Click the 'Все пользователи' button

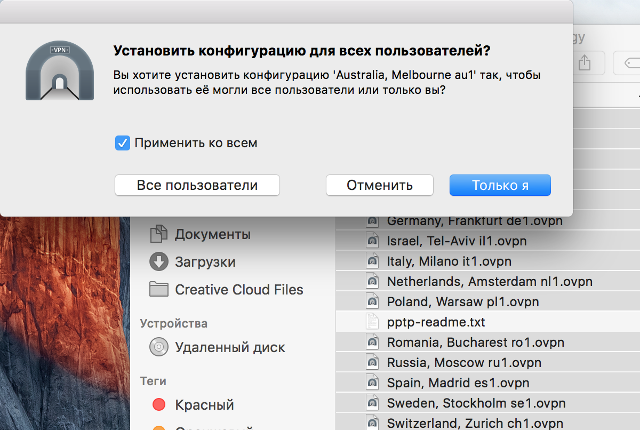tap(197, 185)
